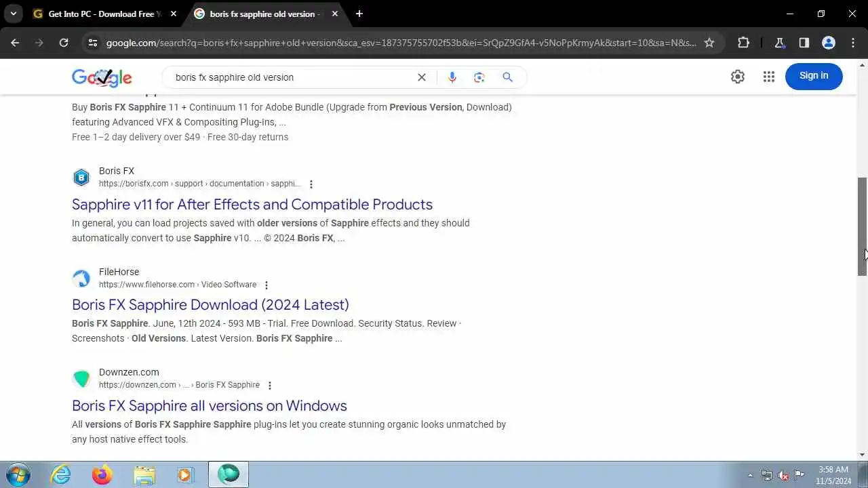Open Sapphire v11 for After Effects link
The width and height of the screenshot is (868, 488).
coord(252,204)
